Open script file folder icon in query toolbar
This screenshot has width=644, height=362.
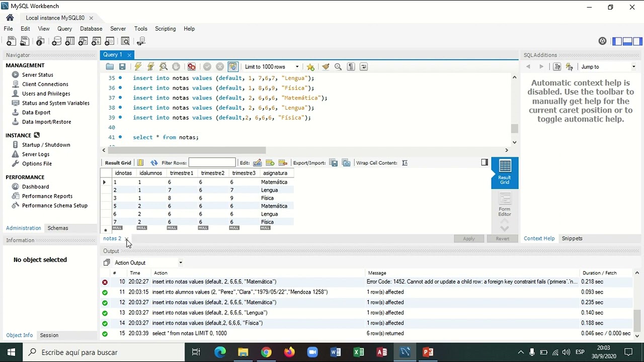point(110,66)
